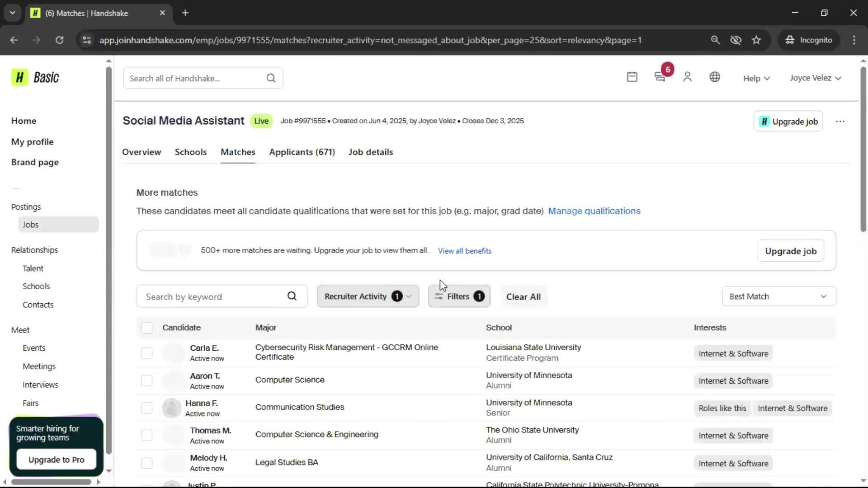Viewport: 868px width, 488px height.
Task: Open the Recruiter Activity dropdown
Action: (368, 296)
